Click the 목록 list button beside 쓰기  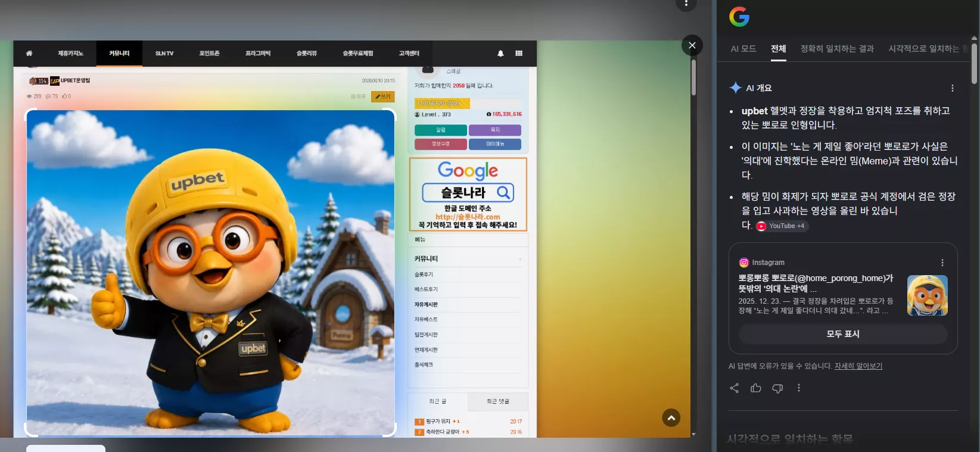pos(358,96)
